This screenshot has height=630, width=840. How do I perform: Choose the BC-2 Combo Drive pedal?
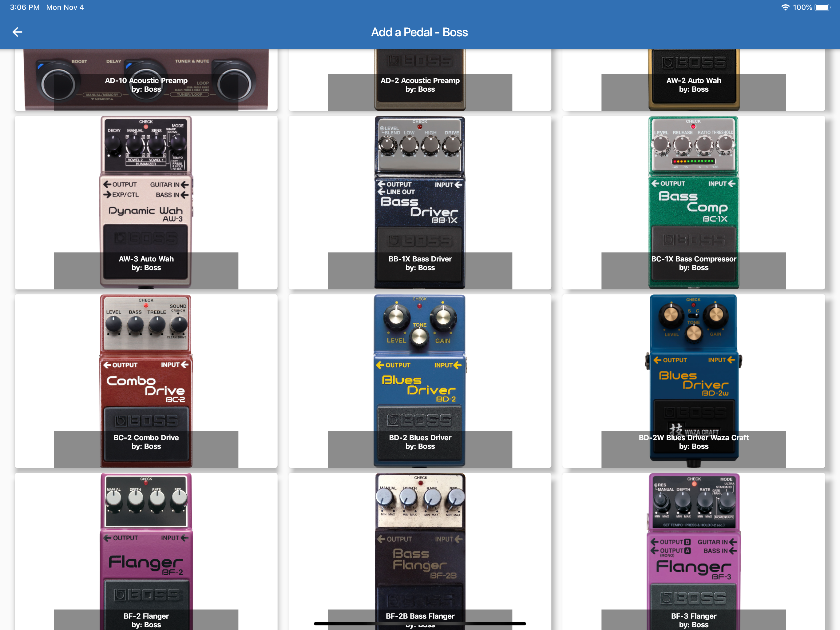(146, 381)
